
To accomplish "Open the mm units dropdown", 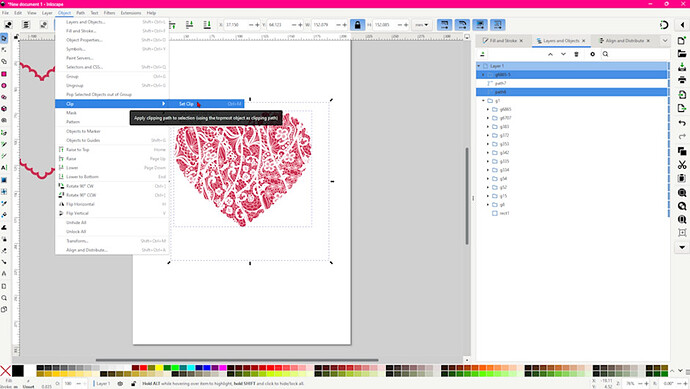I will click(422, 25).
